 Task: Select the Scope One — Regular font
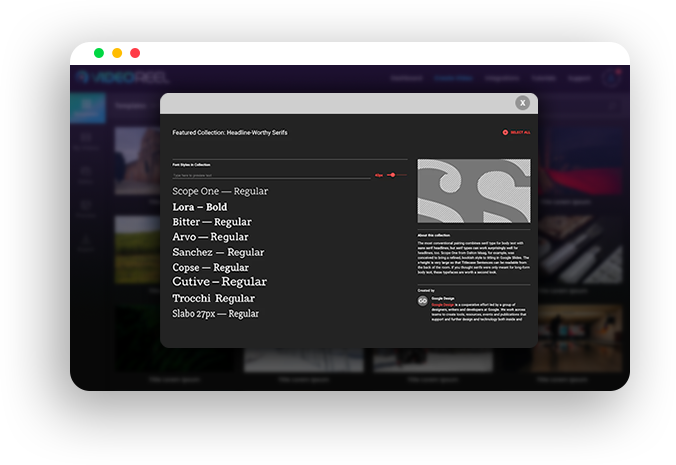(220, 191)
